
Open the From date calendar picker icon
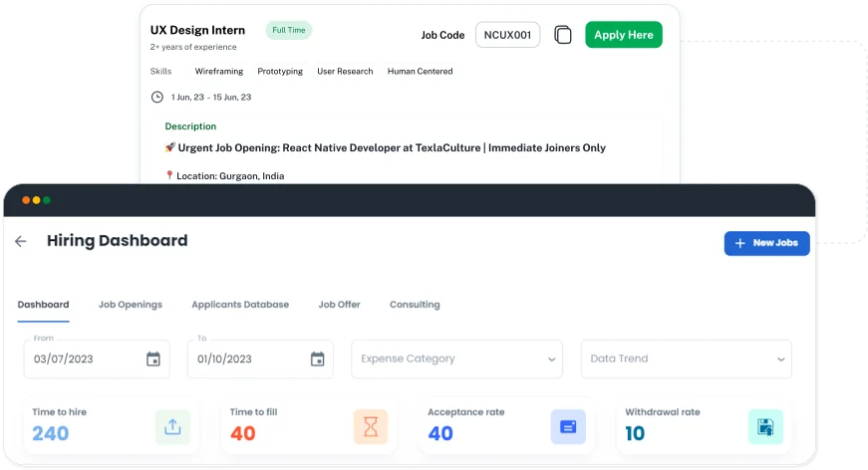point(153,358)
